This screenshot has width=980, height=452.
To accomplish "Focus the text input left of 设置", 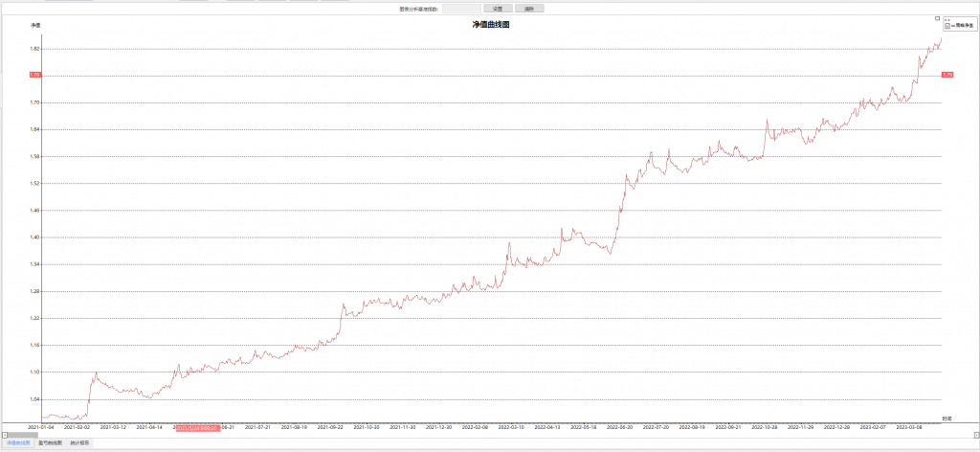I will click(x=460, y=8).
